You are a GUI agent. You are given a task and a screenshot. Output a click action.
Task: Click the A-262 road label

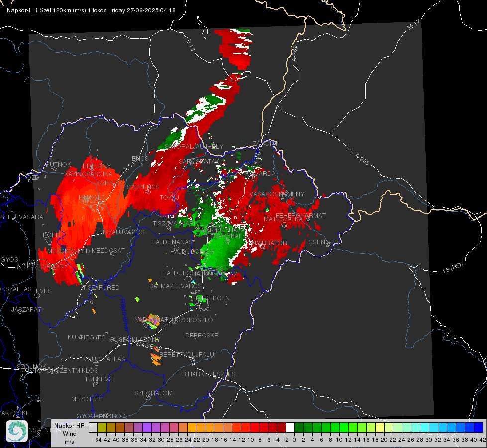(295, 53)
